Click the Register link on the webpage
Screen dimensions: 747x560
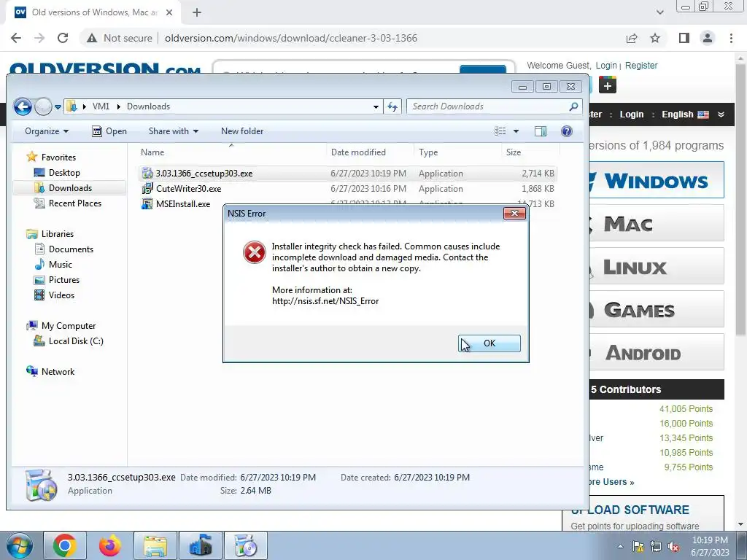click(x=640, y=65)
